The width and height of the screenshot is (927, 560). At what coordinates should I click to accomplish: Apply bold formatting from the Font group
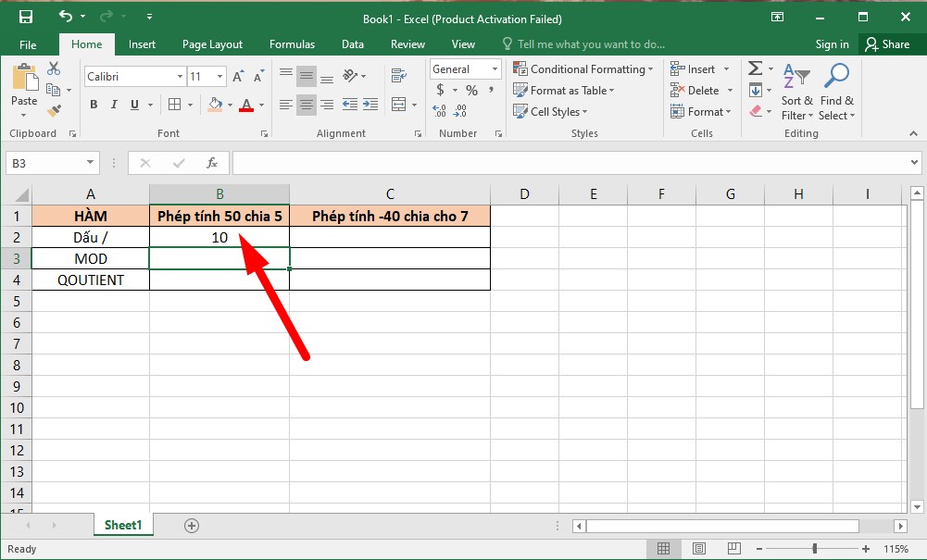(x=93, y=105)
